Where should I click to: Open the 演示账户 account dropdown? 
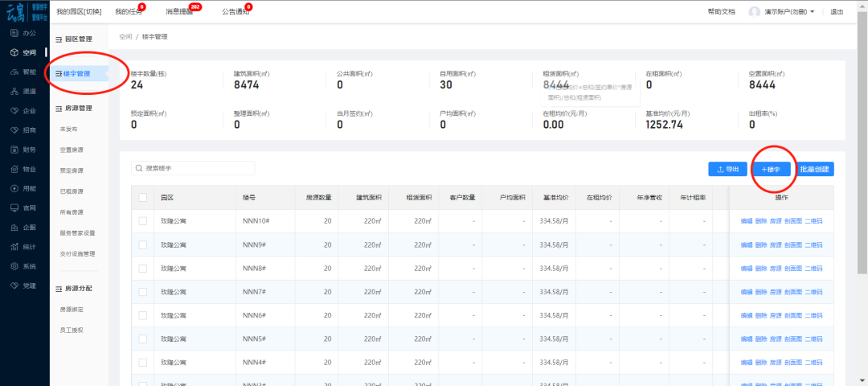point(789,11)
